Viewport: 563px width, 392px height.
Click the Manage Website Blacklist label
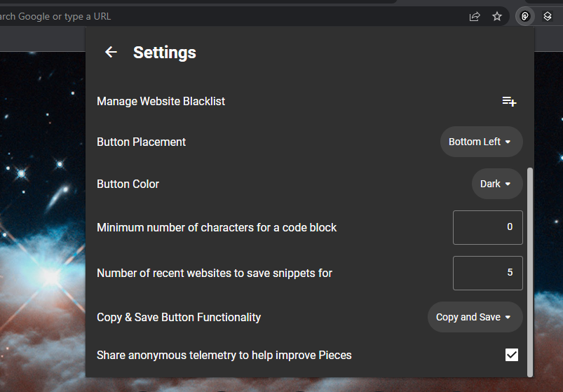(161, 101)
